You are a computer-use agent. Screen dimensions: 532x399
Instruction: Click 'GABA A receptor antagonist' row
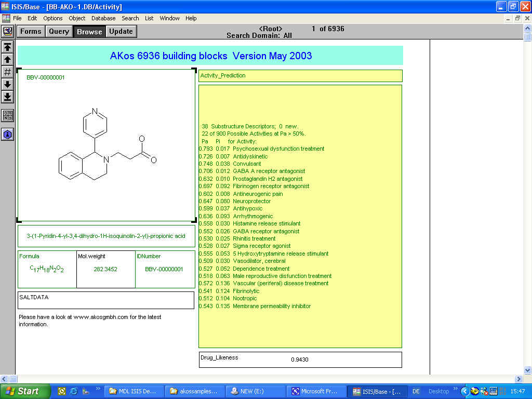(252, 171)
